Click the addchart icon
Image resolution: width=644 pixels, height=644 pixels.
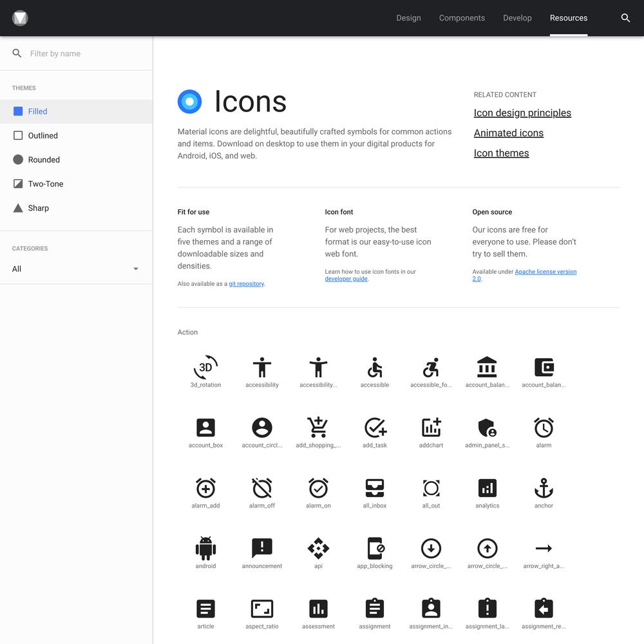431,428
